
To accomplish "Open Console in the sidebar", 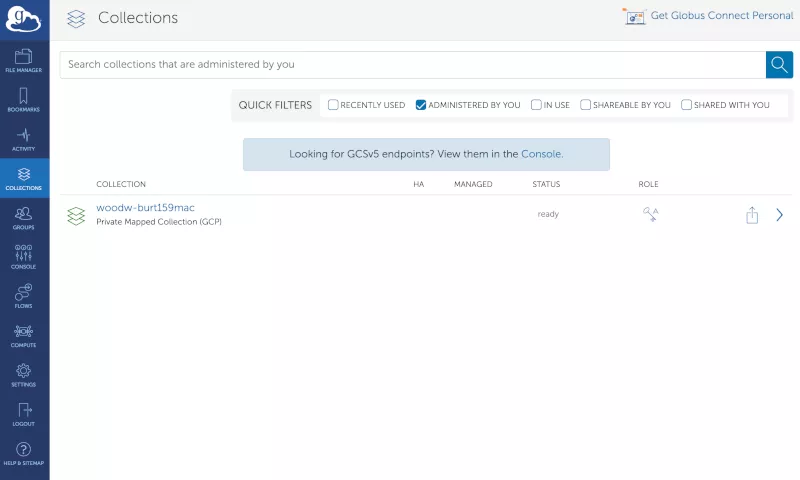I will (x=23, y=257).
